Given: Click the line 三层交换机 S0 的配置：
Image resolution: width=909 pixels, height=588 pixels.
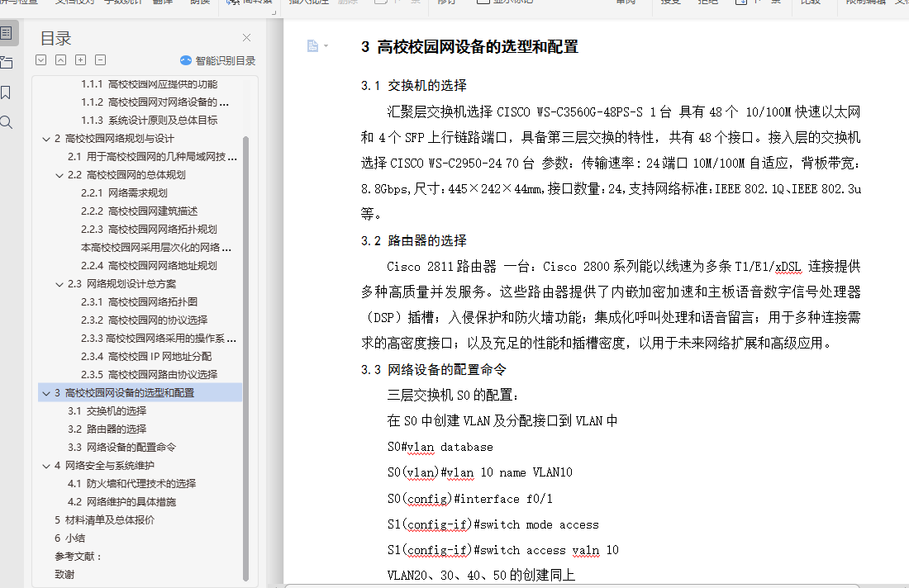Looking at the screenshot, I should pos(453,395).
